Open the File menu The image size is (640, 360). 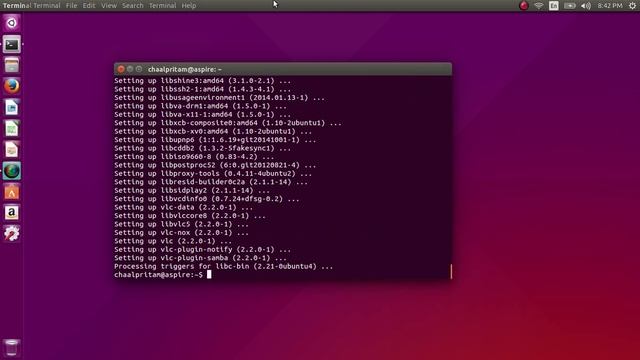(71, 6)
